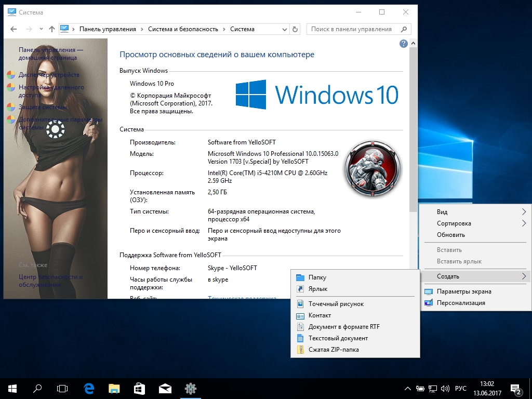Open File Explorer from the taskbar

pos(114,389)
